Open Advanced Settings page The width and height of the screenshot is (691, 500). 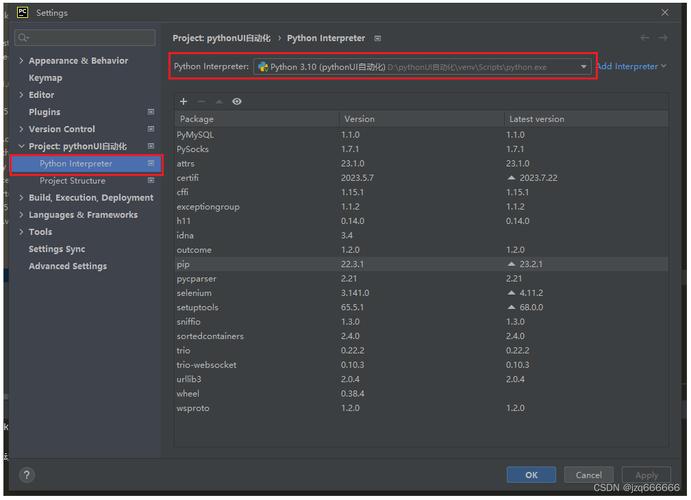click(68, 266)
